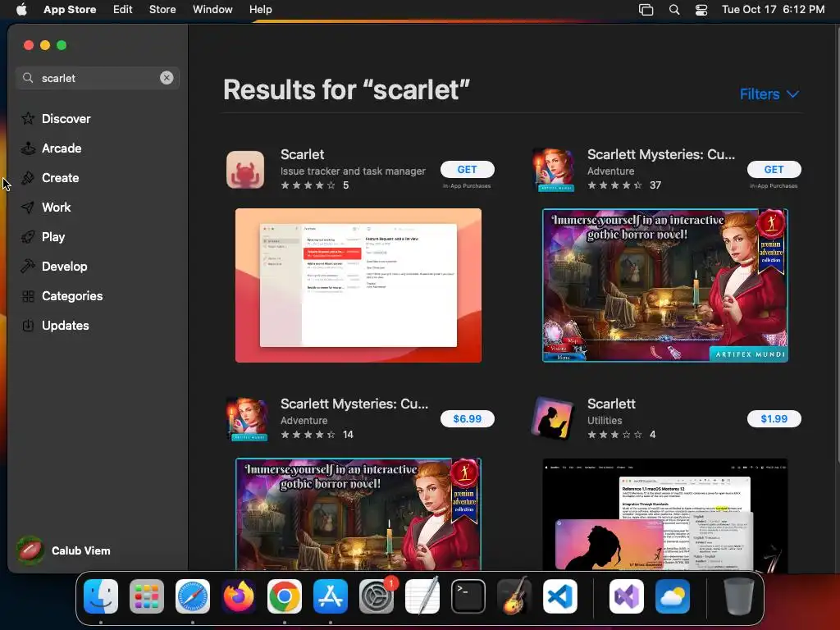Open the Window menu
840x630 pixels.
(212, 10)
